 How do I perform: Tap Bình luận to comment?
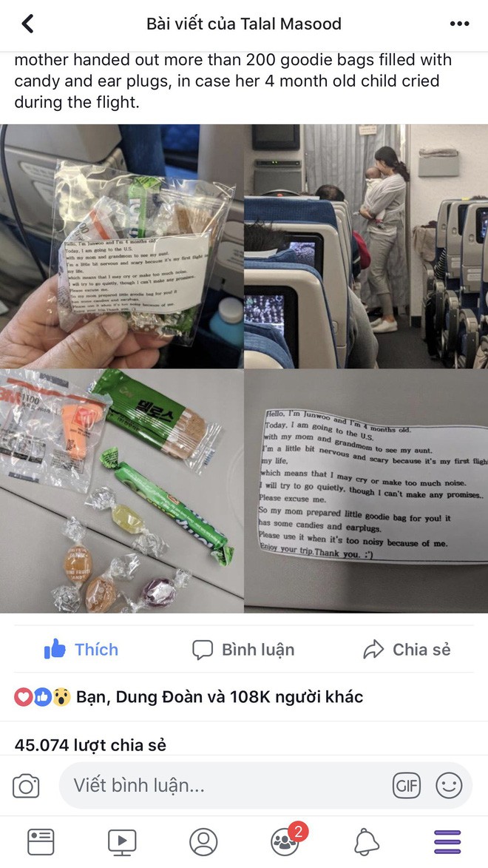point(243,650)
